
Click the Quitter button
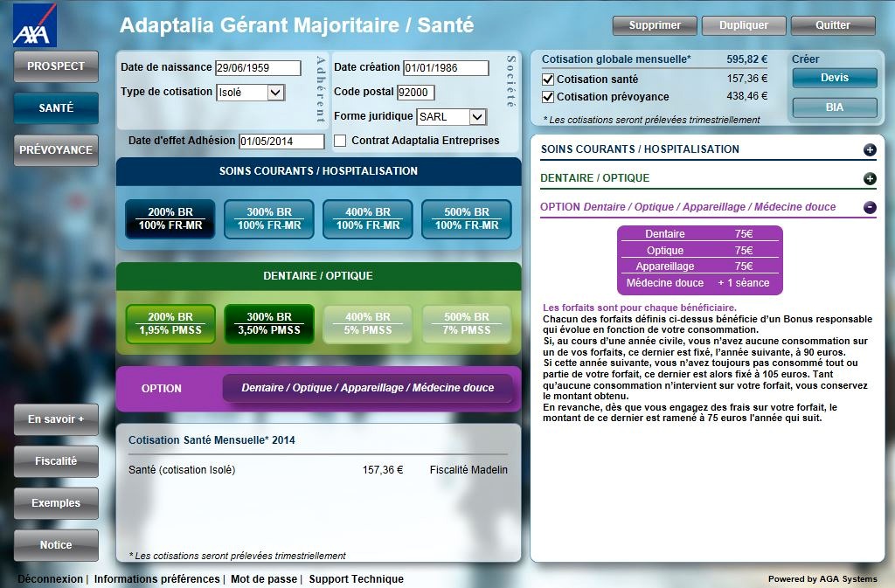pos(833,25)
